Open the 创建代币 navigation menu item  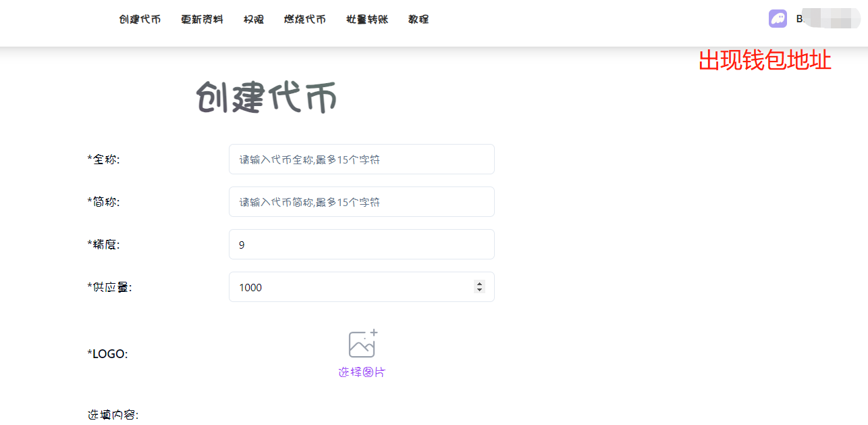tap(140, 20)
